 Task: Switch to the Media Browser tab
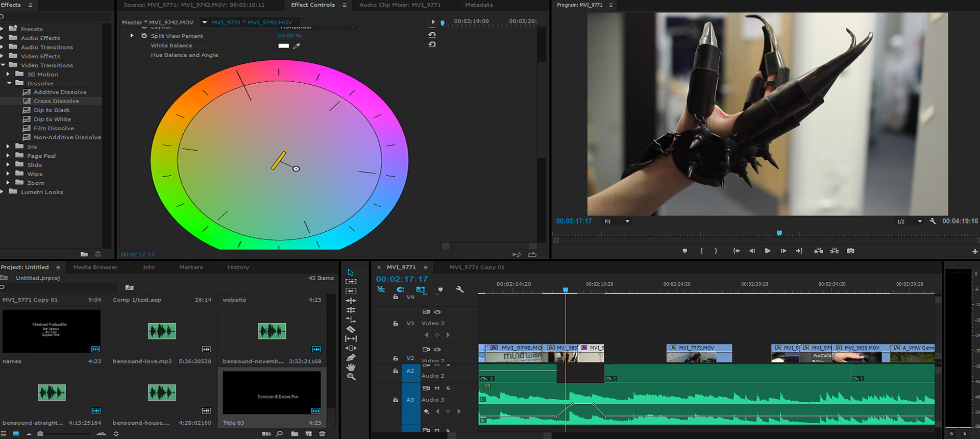[x=95, y=267]
